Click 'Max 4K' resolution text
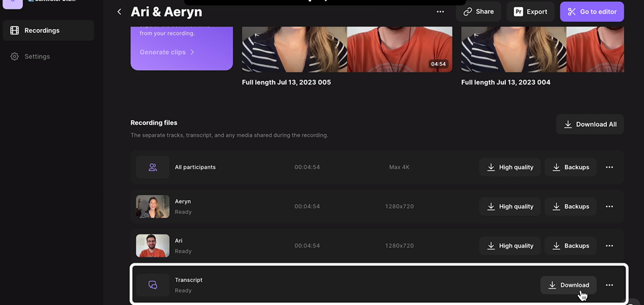Viewport: 644px width, 305px height. pos(399,167)
